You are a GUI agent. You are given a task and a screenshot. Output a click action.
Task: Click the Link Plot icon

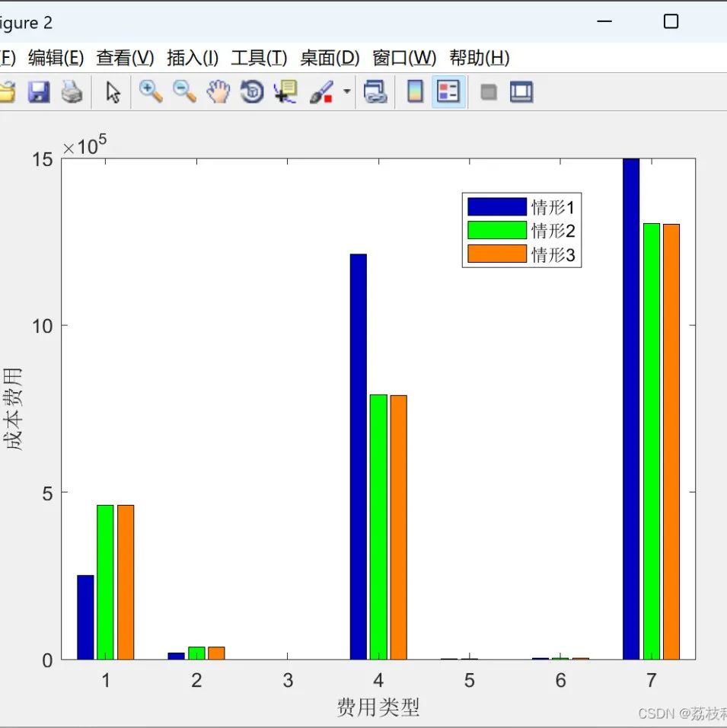375,91
